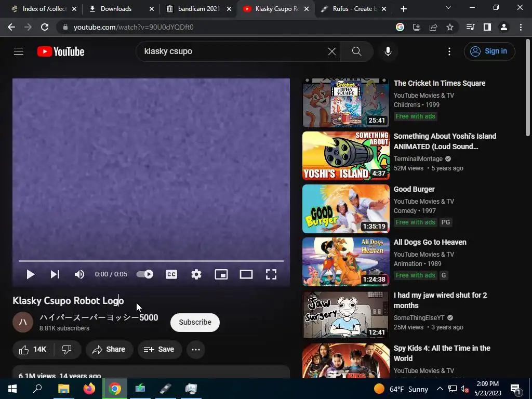Open media controls in Chrome toolbar
Viewport: 532px width, 399px height.
click(471, 27)
